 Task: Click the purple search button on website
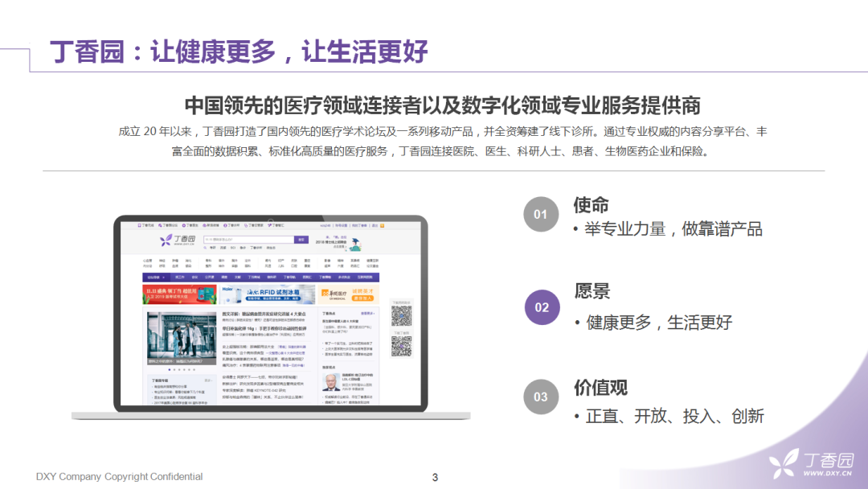[301, 240]
